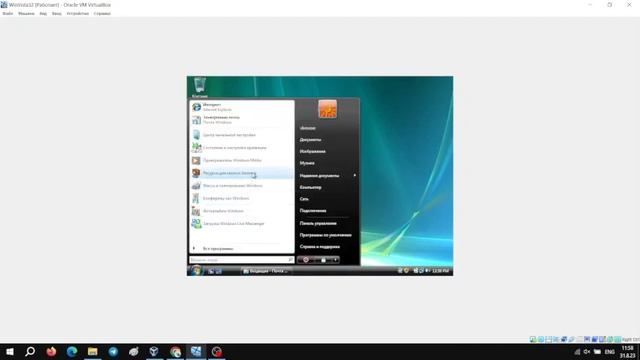
Task: Open the VirtualBox Machine menu
Action: 26,13
